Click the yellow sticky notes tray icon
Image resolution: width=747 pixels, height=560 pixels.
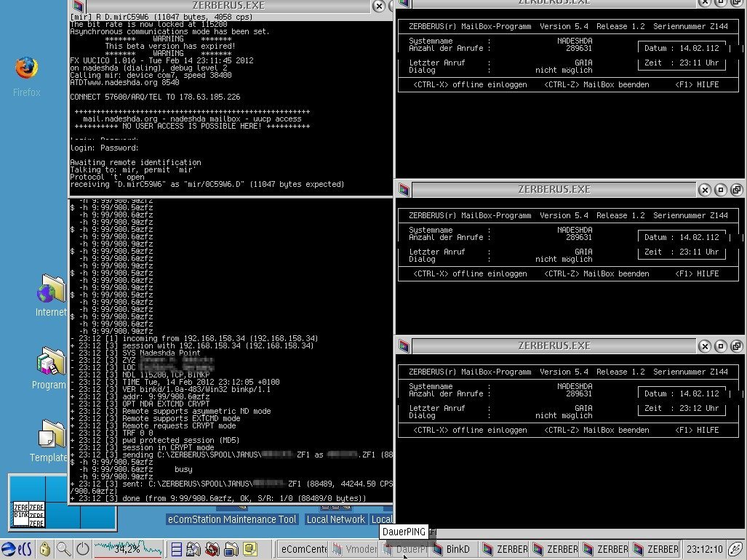[x=249, y=549]
